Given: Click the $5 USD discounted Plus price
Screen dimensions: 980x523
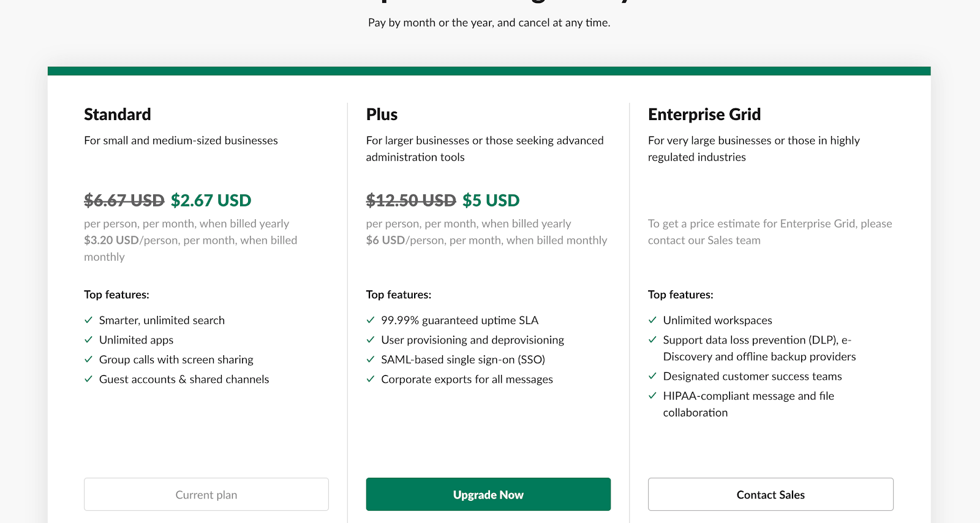Looking at the screenshot, I should pyautogui.click(x=491, y=200).
